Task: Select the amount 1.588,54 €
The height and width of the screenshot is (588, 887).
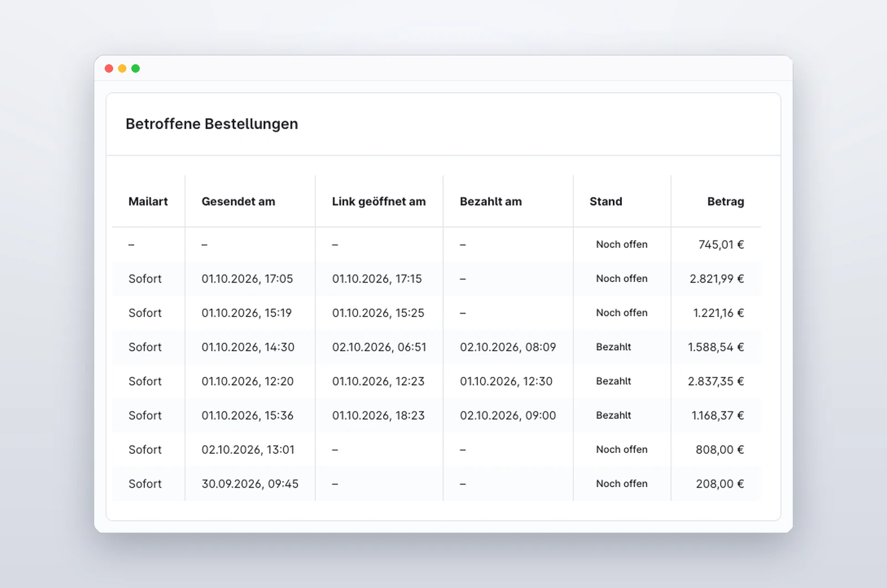Action: pos(716,347)
